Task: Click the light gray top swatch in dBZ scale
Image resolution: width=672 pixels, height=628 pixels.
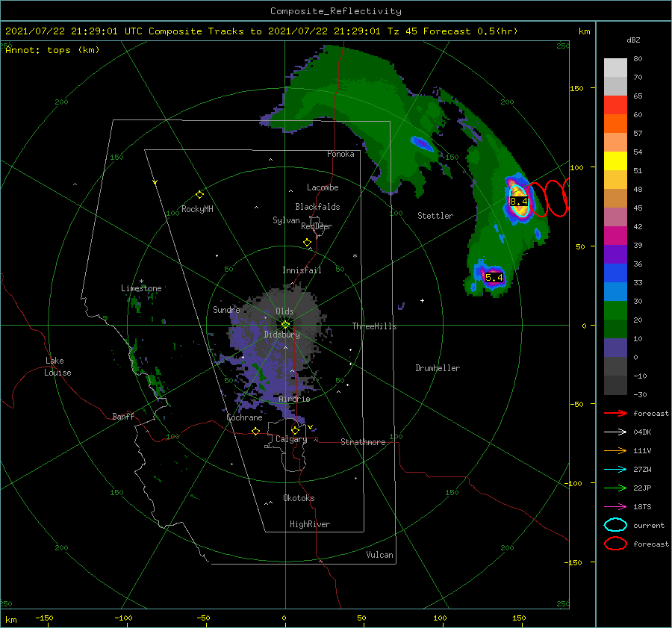Action: pos(615,68)
